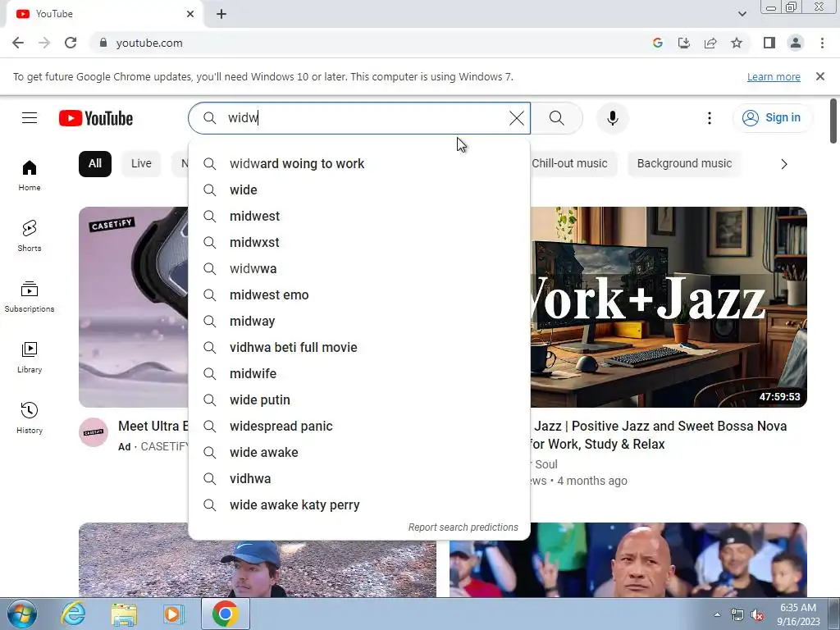Toggle Chrome side panel
The width and height of the screenshot is (840, 630).
[x=769, y=43]
